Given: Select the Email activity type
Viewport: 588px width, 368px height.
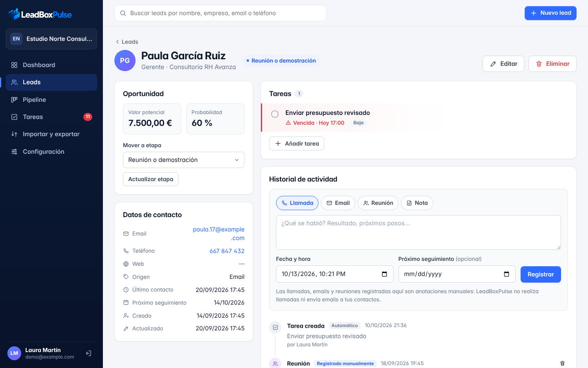Looking at the screenshot, I should coord(338,203).
